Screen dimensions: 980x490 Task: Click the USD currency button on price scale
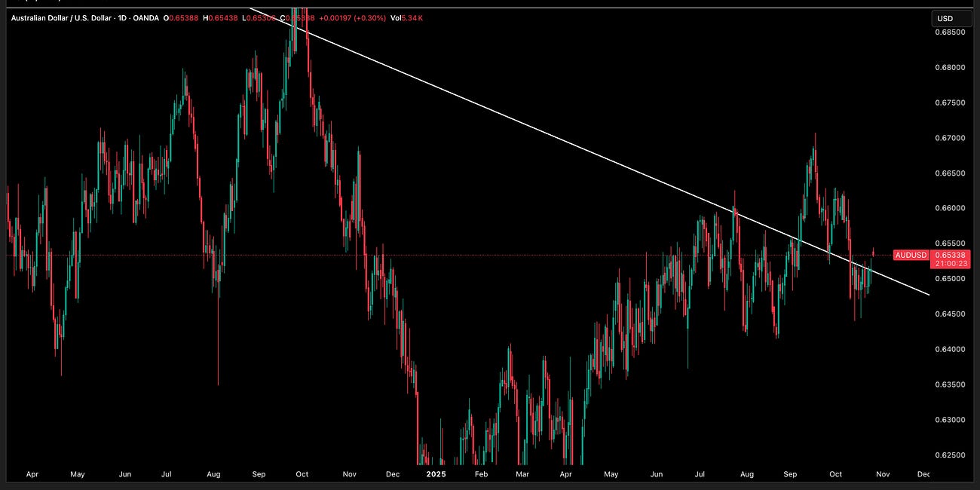pyautogui.click(x=947, y=17)
